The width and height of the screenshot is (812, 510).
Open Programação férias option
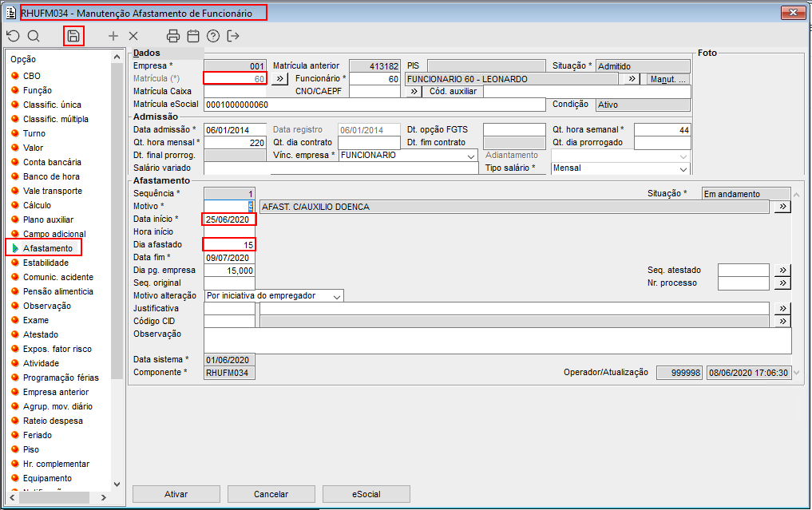click(x=61, y=378)
